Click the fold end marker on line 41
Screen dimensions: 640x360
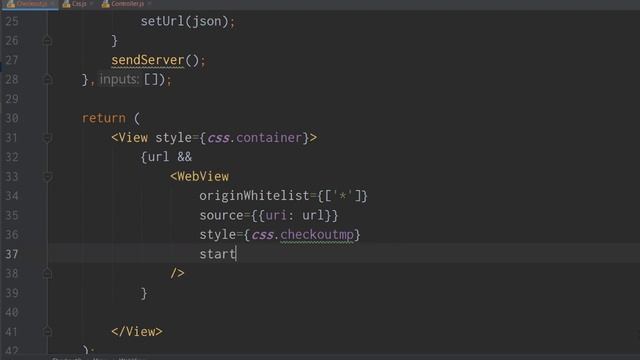point(47,332)
